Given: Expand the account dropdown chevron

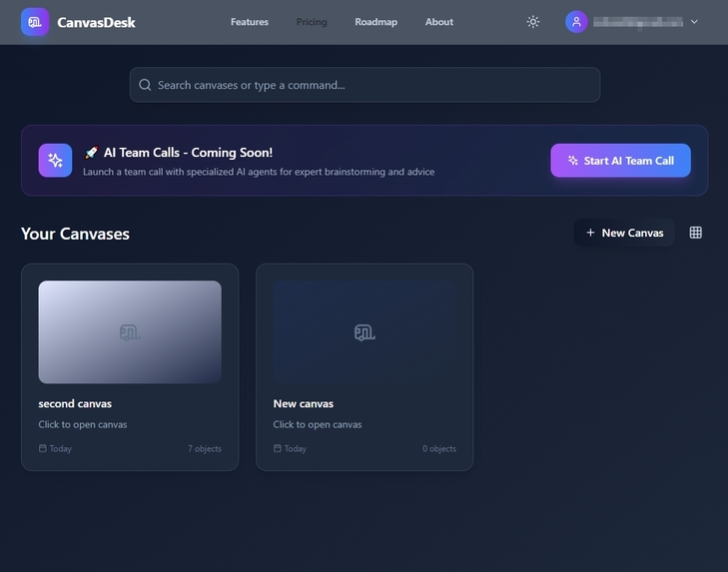Looking at the screenshot, I should [x=694, y=22].
